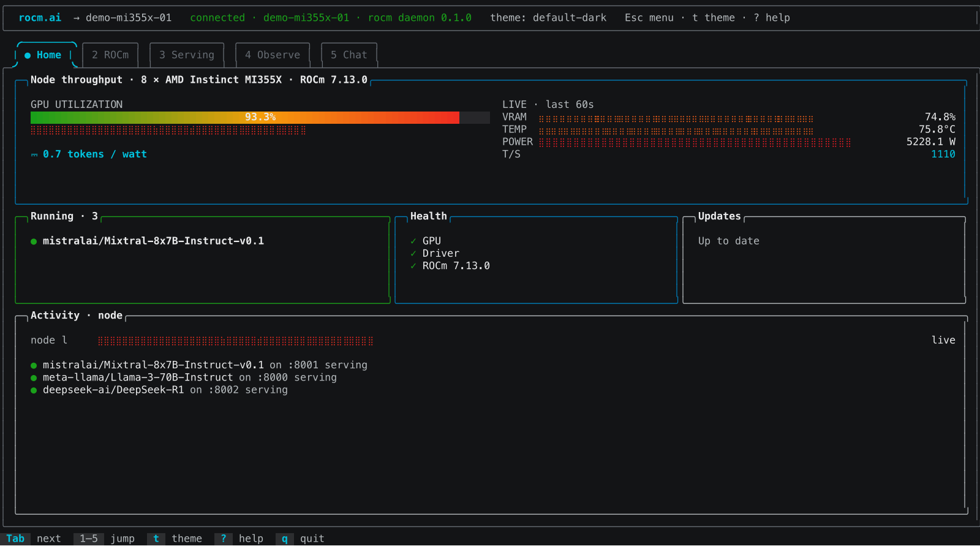This screenshot has height=546, width=980.
Task: Click the Home tab's blue dot icon
Action: (28, 56)
